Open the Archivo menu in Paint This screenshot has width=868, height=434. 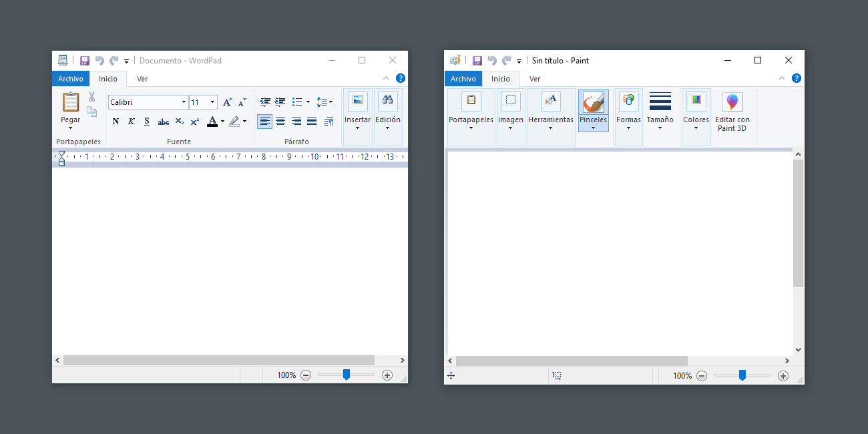(x=463, y=79)
